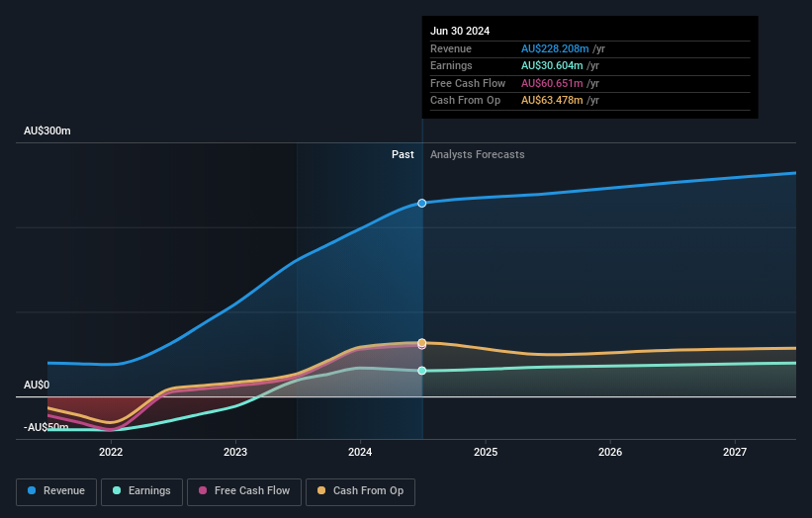
Task: Click the Free Cash Flow label in tooltip
Action: 468,83
